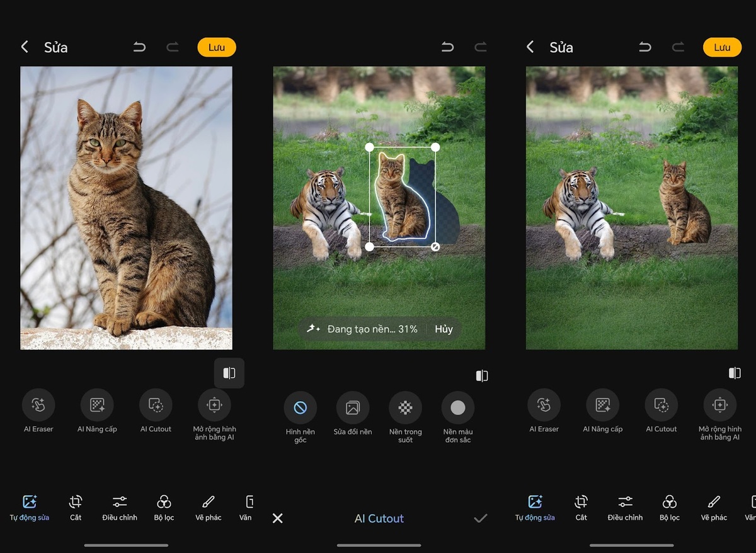Click the bottom-left handle of the cat cutout
756x553 pixels.
tap(370, 246)
